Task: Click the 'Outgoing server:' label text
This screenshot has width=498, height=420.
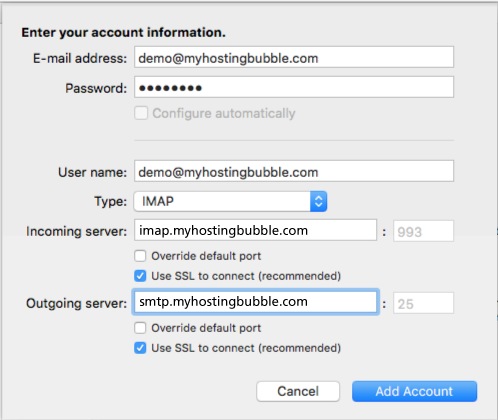Action: (77, 304)
